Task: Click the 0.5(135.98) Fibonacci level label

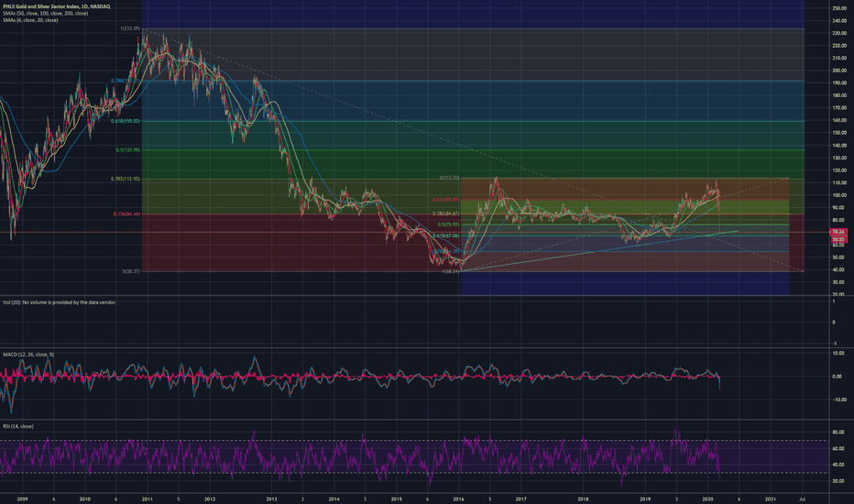Action: (127, 150)
